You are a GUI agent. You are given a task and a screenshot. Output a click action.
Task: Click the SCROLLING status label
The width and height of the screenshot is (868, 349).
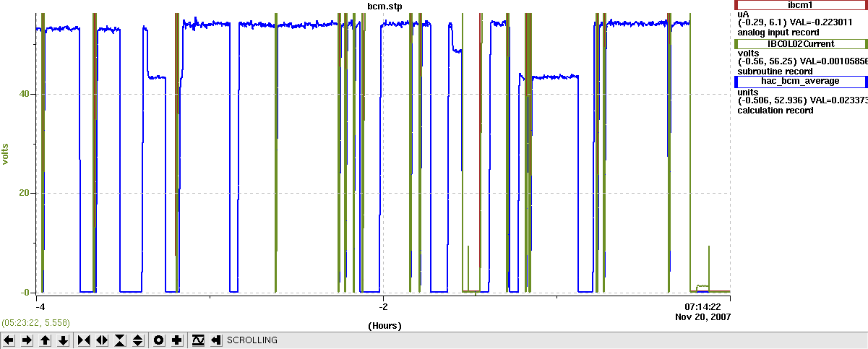252,340
